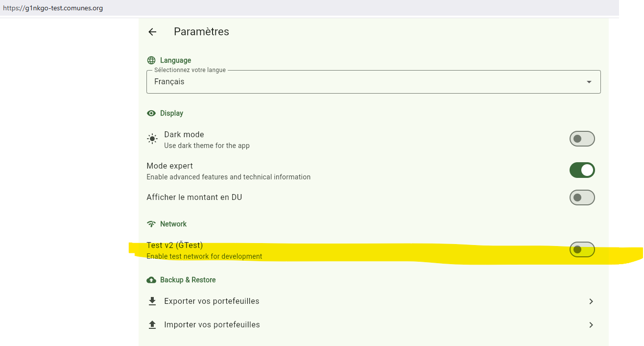The width and height of the screenshot is (644, 346).
Task: Click the Mode expert description text
Action: [x=228, y=177]
